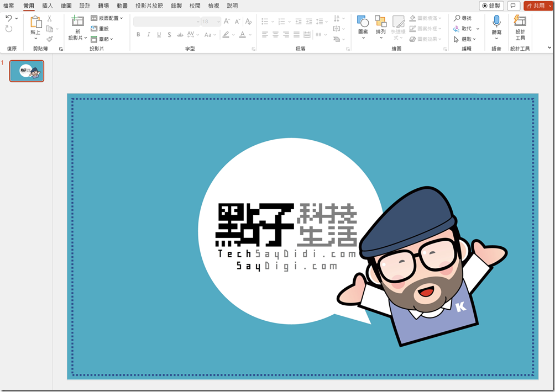Open the 動畫 animations tab

(x=122, y=6)
